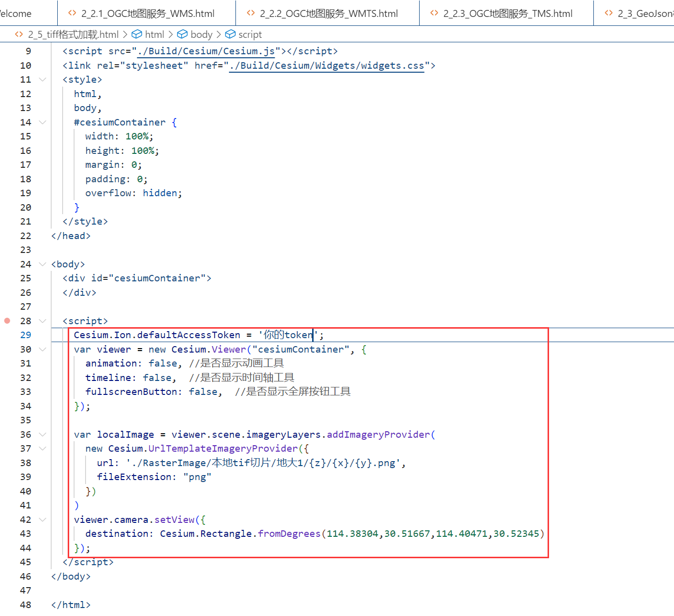The width and height of the screenshot is (674, 616).
Task: Click the cube icon beside script breadcrumb
Action: coord(230,34)
